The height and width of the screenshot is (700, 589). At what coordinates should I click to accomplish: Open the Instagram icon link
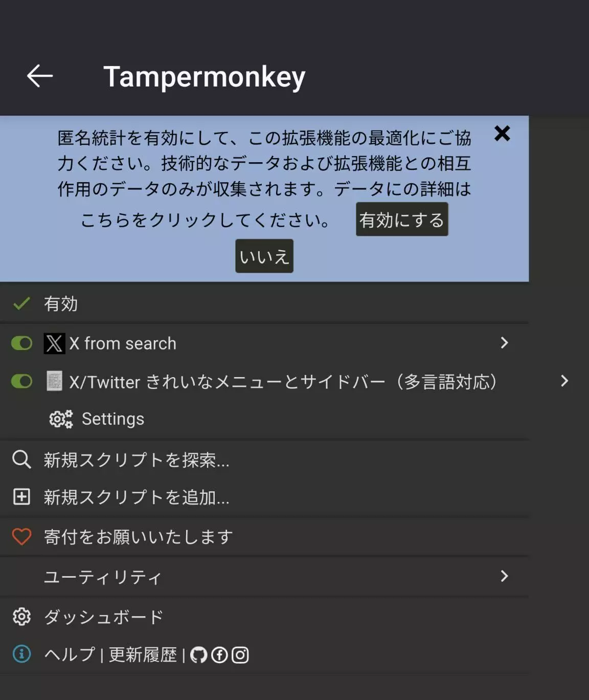tap(240, 655)
